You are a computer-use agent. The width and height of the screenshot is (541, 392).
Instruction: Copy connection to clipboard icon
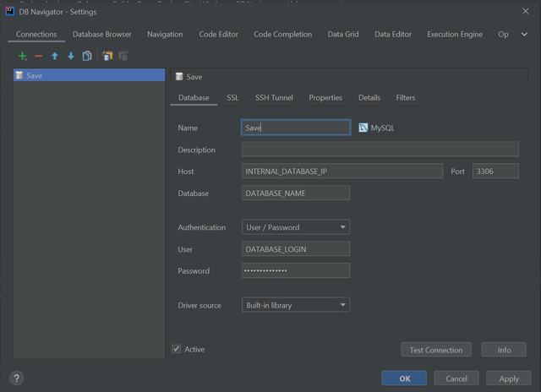point(107,56)
